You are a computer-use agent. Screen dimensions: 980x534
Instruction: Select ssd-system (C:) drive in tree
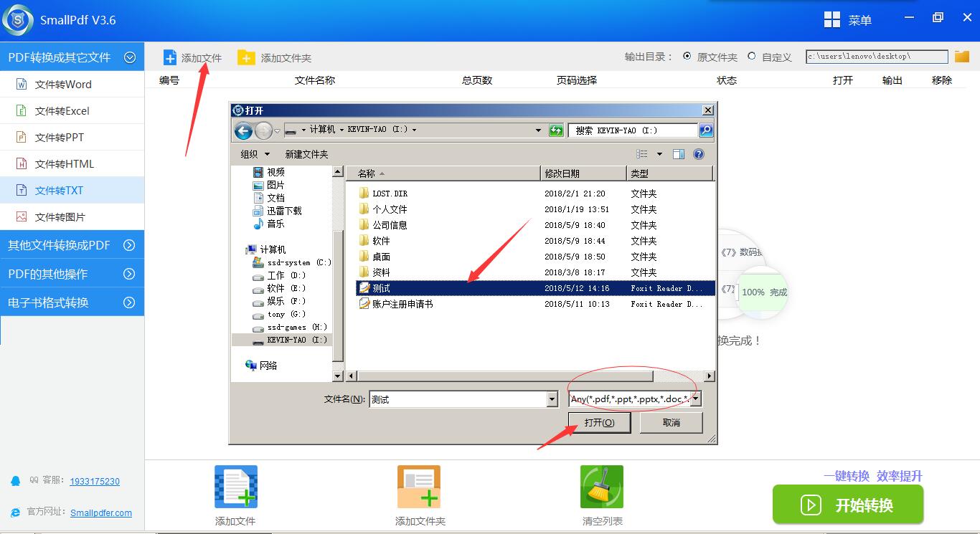coord(291,262)
